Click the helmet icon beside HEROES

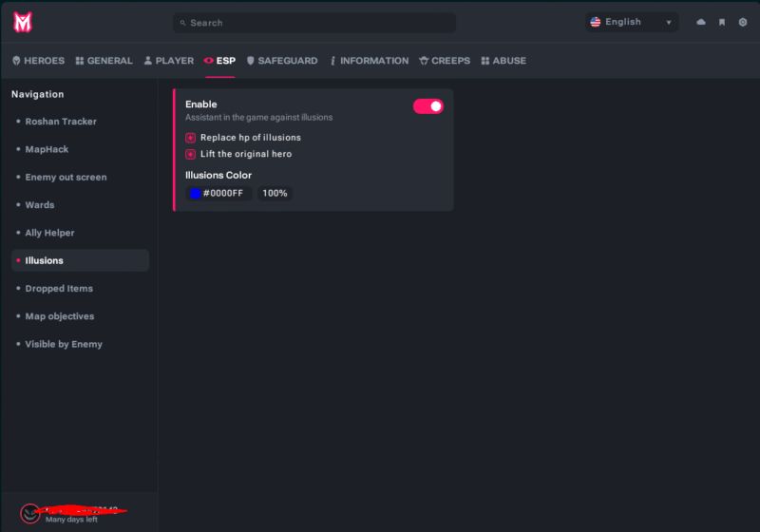click(x=16, y=61)
